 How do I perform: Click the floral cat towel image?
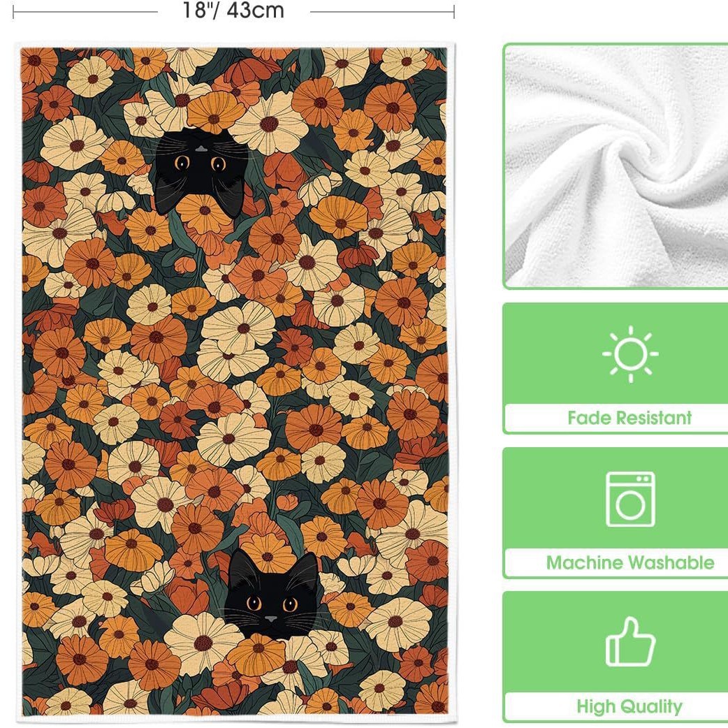[x=235, y=381]
